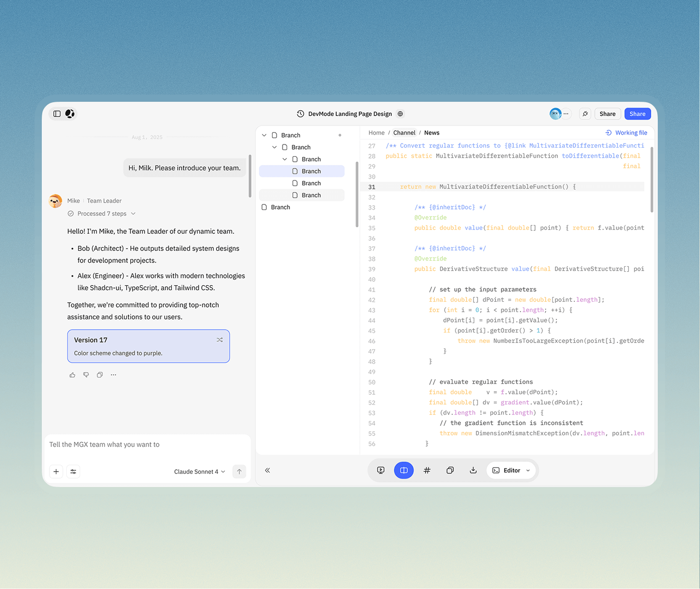Open the user avatar in the header
The height and width of the screenshot is (589, 700).
[x=555, y=114]
